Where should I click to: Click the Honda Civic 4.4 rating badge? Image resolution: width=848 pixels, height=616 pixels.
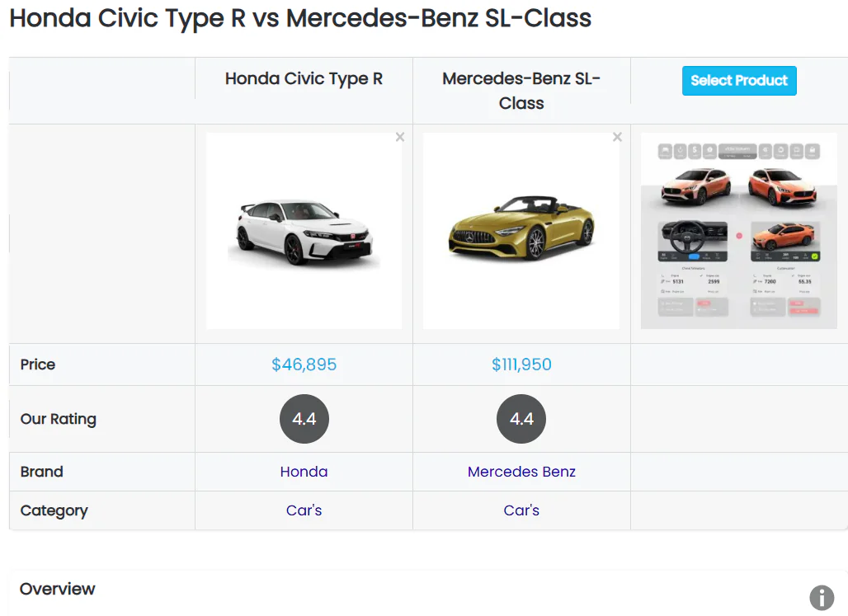(x=304, y=419)
